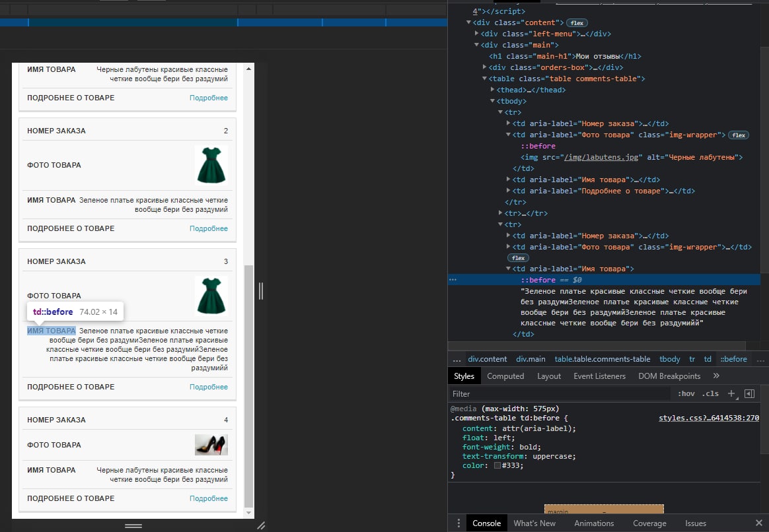Collapse the expanded td "Имя товара" node
The height and width of the screenshot is (532, 769).
pos(508,269)
